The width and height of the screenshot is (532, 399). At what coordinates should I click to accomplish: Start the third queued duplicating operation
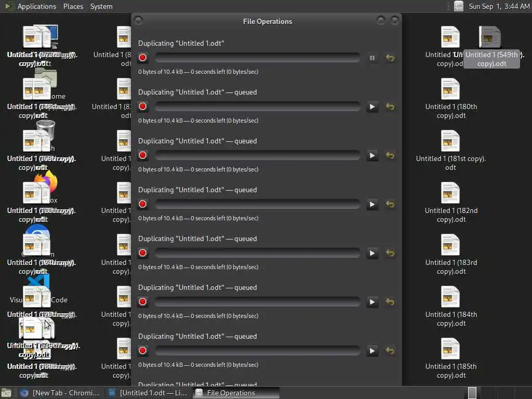click(x=372, y=205)
